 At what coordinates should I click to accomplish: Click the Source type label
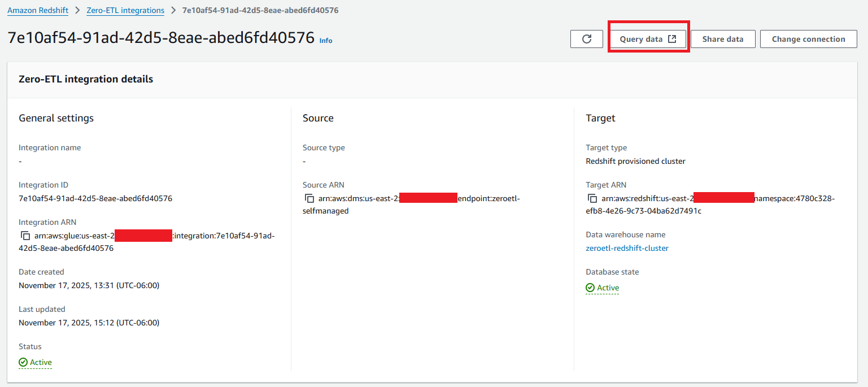click(324, 147)
